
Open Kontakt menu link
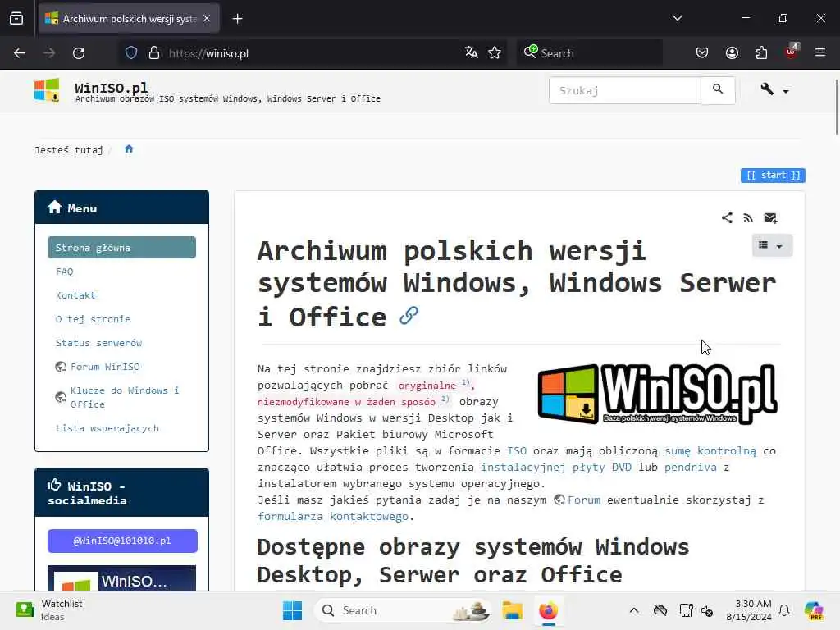pos(75,295)
